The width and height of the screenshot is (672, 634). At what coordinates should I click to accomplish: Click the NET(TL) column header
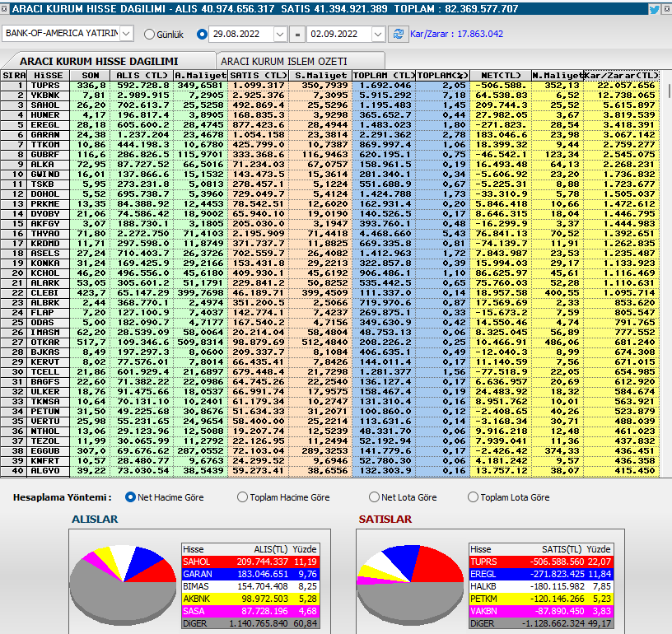(501, 76)
